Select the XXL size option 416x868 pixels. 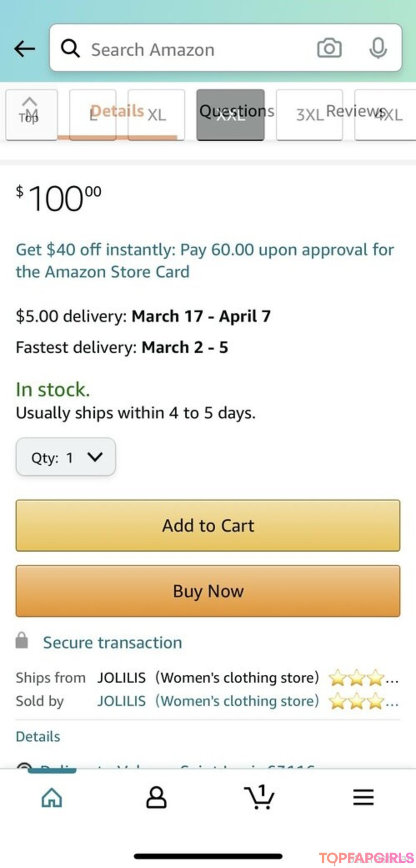pos(230,115)
